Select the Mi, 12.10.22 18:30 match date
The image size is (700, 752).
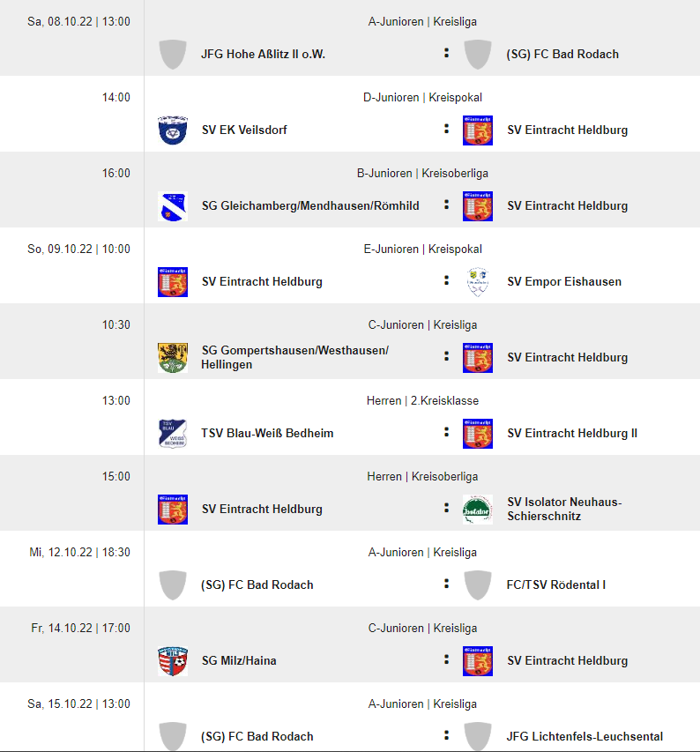pyautogui.click(x=79, y=553)
